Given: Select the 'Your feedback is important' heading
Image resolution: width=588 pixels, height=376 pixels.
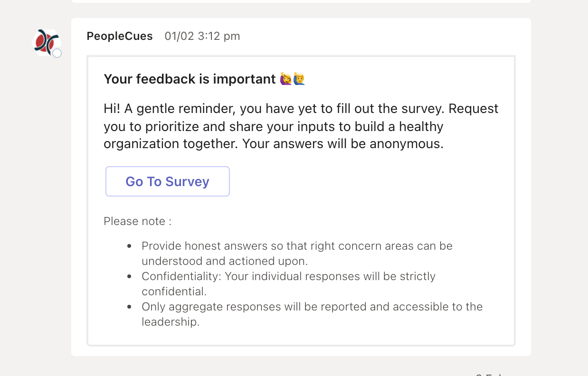Looking at the screenshot, I should [x=190, y=79].
